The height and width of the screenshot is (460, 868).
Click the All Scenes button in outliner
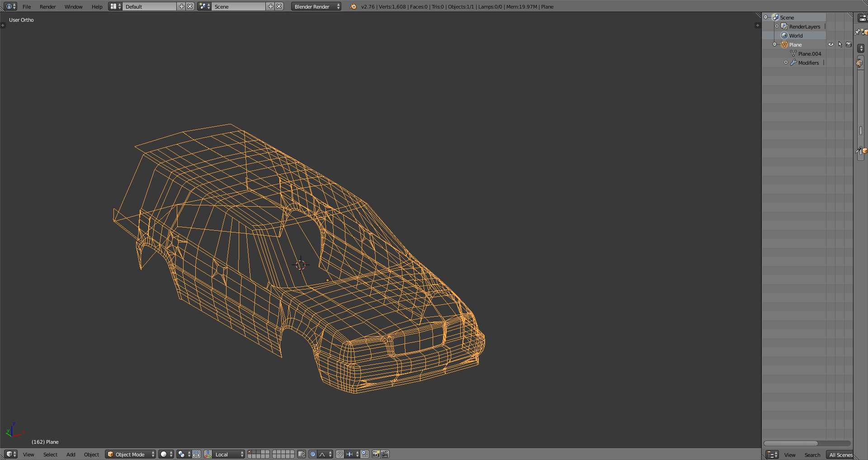point(840,455)
